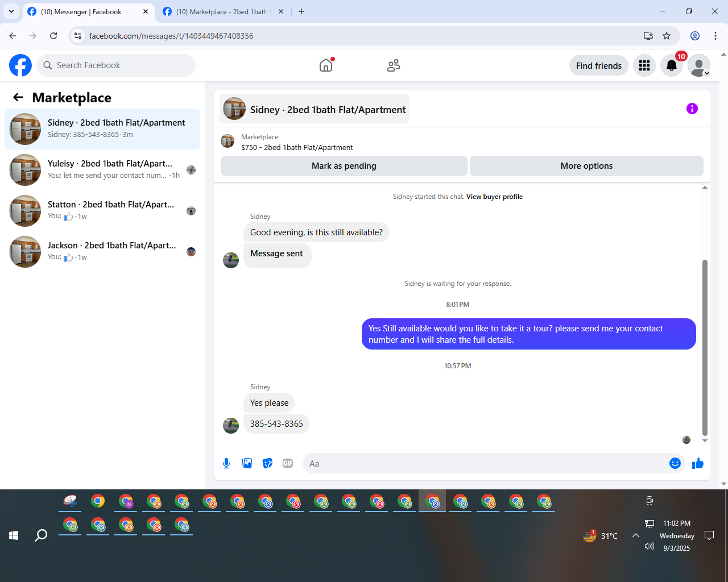This screenshot has height=582, width=728.
Task: Click the Sidney · 2bed 1bath chat header
Action: (315, 109)
